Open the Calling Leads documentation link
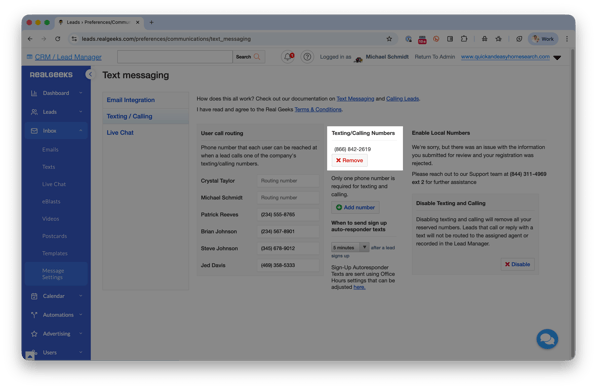Viewport: 597px width, 389px height. pyautogui.click(x=402, y=99)
